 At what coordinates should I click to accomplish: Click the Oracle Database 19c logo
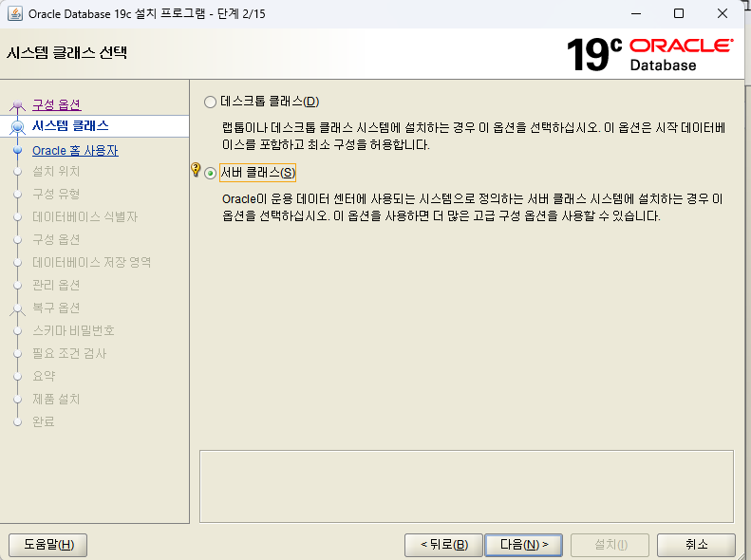649,54
